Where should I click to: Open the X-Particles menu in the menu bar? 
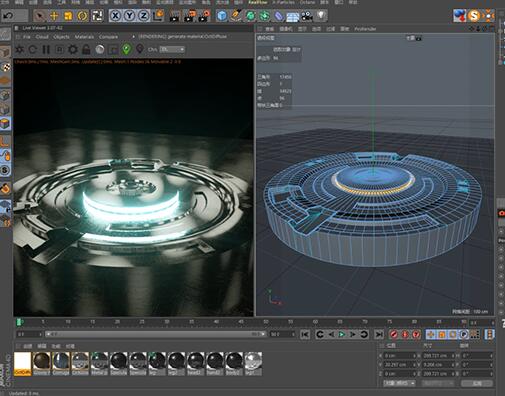283,2
